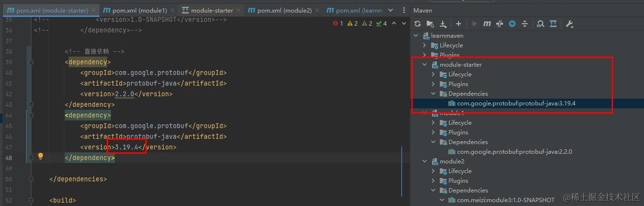
Task: Click version 2.2.0 text on line 42
Action: 125,94
